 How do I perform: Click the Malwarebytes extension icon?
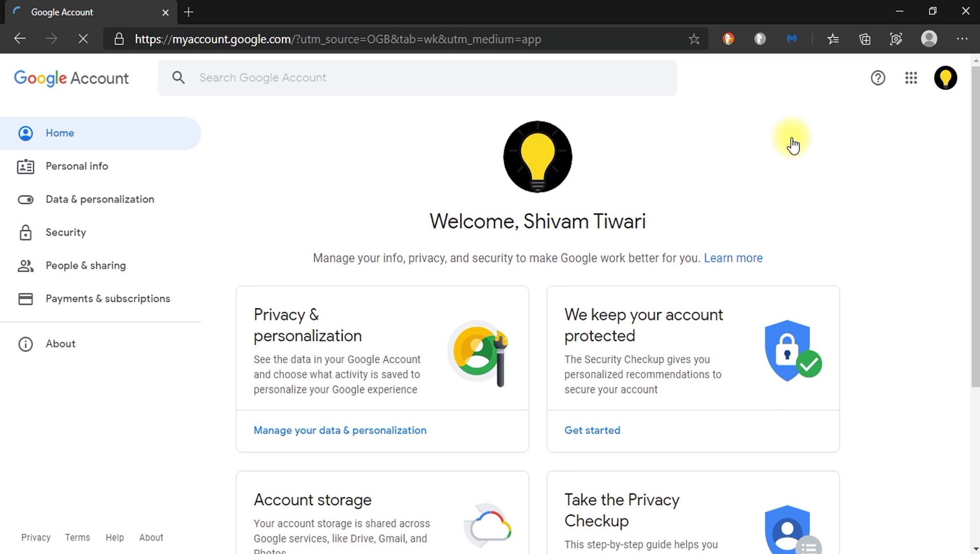coord(793,38)
